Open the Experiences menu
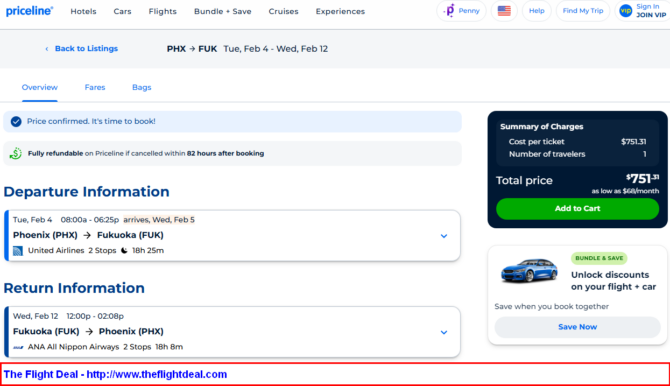 (x=340, y=12)
